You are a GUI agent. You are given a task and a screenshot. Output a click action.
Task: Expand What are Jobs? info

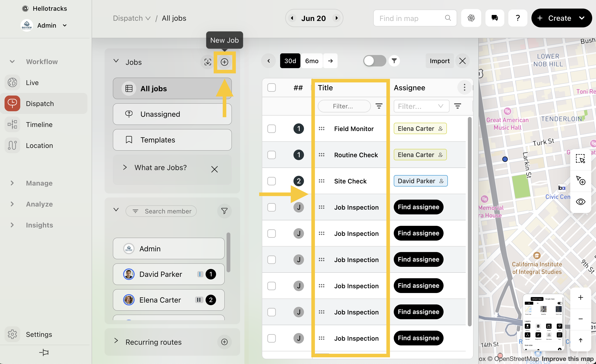click(125, 167)
